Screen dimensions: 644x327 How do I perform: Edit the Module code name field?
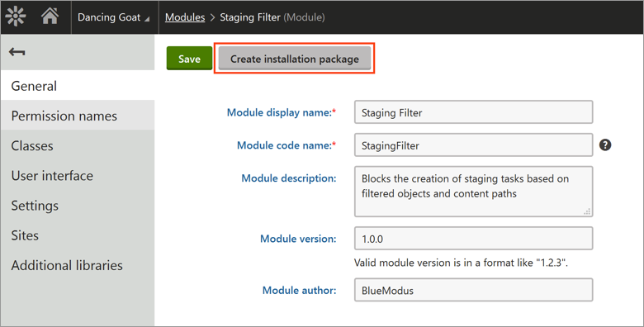tap(474, 145)
